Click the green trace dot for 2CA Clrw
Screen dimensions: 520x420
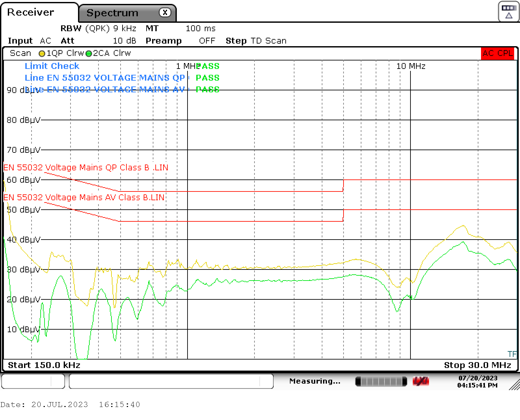click(x=88, y=53)
